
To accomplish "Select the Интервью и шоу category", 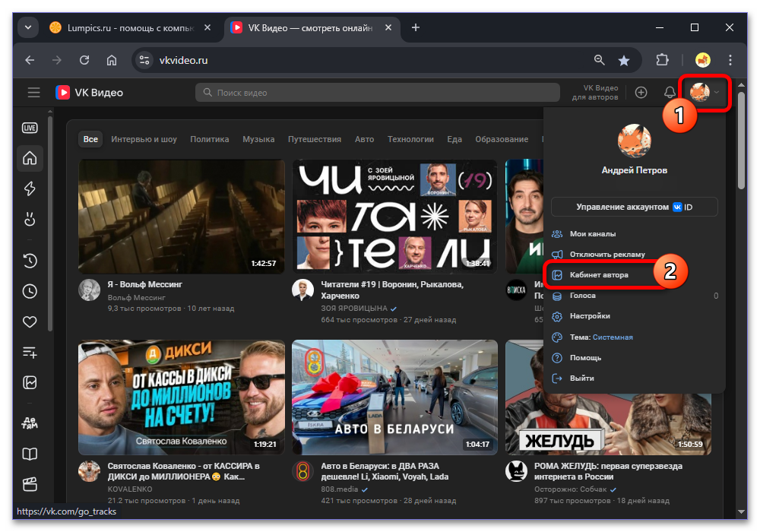I will click(x=144, y=139).
